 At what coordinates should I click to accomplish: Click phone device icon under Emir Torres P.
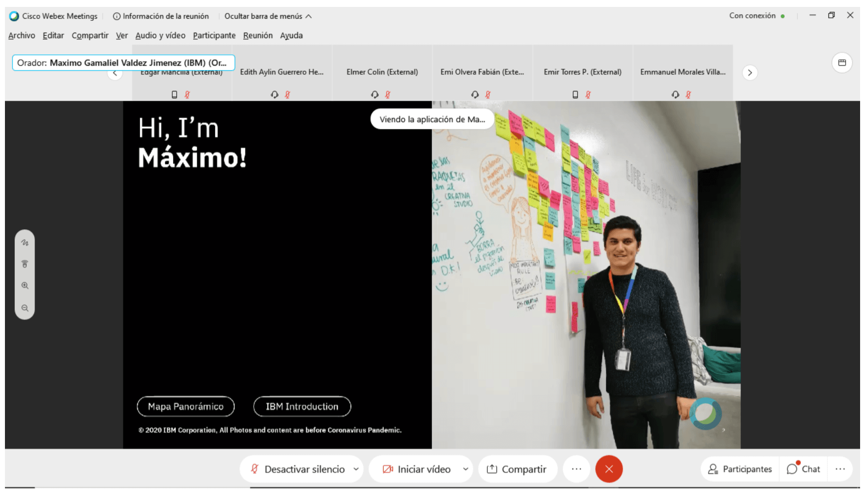(575, 94)
